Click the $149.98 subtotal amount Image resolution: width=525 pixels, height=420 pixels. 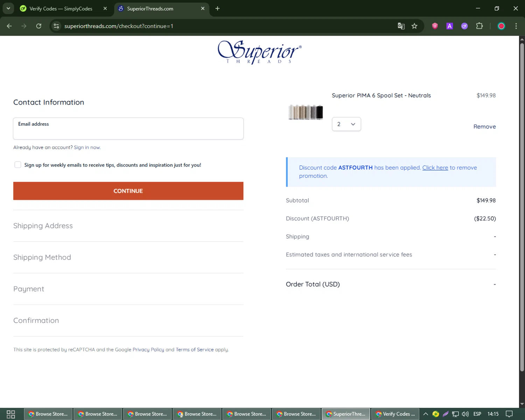pyautogui.click(x=486, y=201)
